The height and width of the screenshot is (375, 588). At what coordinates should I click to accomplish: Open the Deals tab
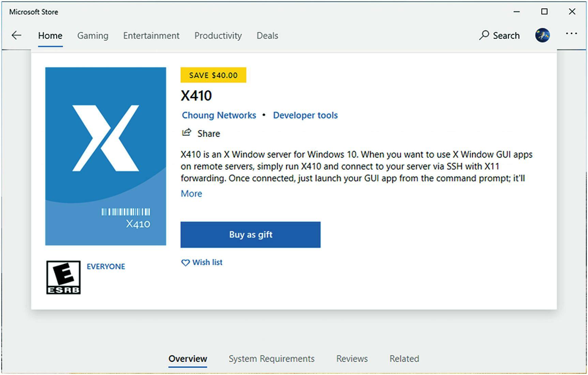(267, 36)
